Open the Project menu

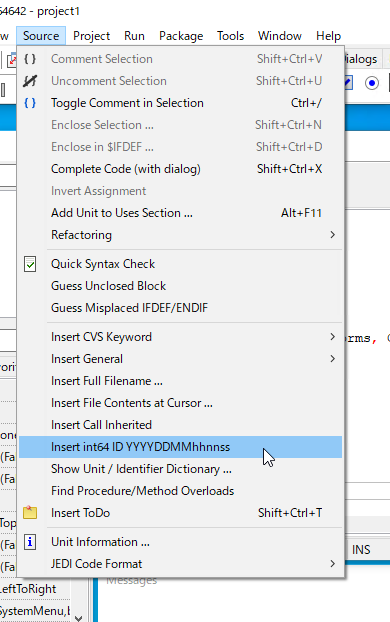click(91, 36)
